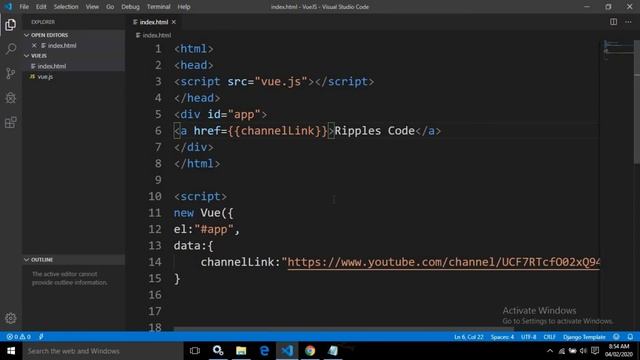Viewport: 640px width, 360px height.
Task: Change language mode Django Template
Action: tap(584, 337)
